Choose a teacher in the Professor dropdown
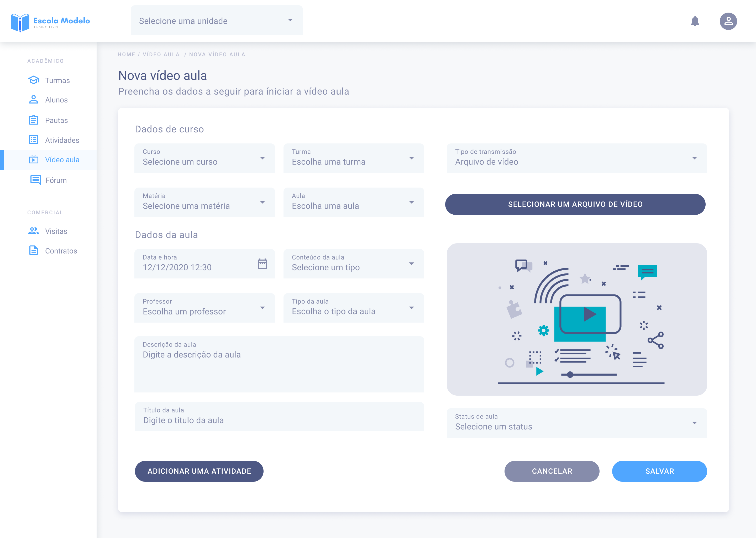The image size is (756, 538). pos(204,308)
